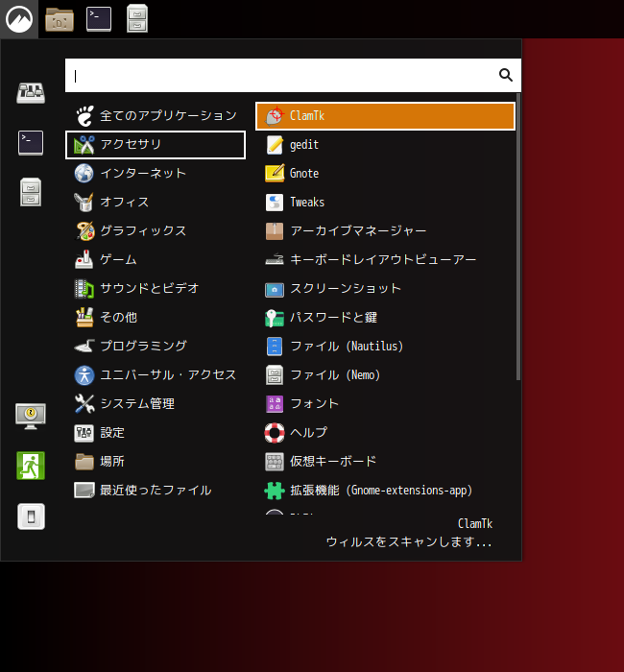Focus the menu search text field

[293, 76]
